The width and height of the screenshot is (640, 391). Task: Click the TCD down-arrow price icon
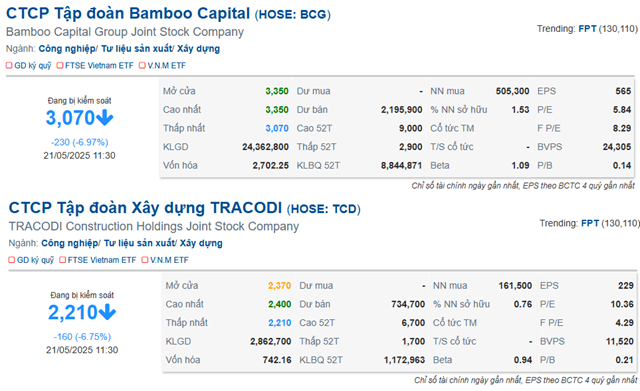[x=107, y=312]
